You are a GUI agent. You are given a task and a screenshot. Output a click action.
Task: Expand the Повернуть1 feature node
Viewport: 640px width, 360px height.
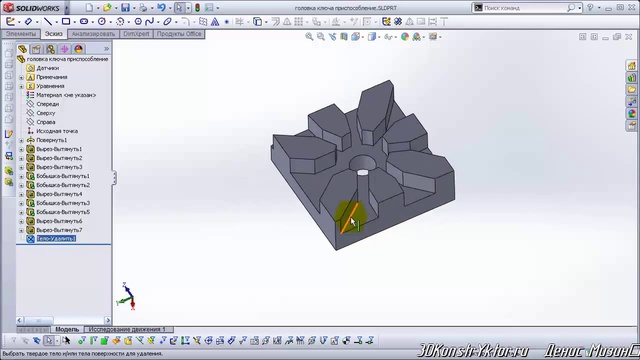click(x=21, y=140)
